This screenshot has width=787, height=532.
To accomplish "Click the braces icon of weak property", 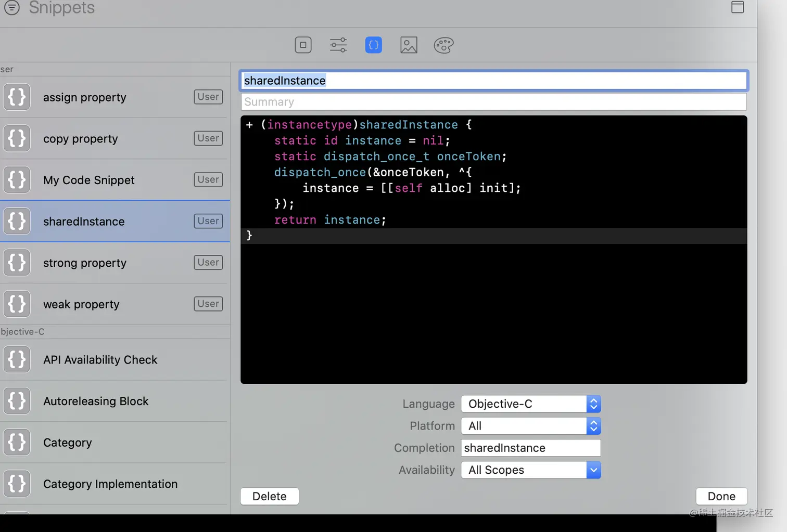I will point(17,304).
